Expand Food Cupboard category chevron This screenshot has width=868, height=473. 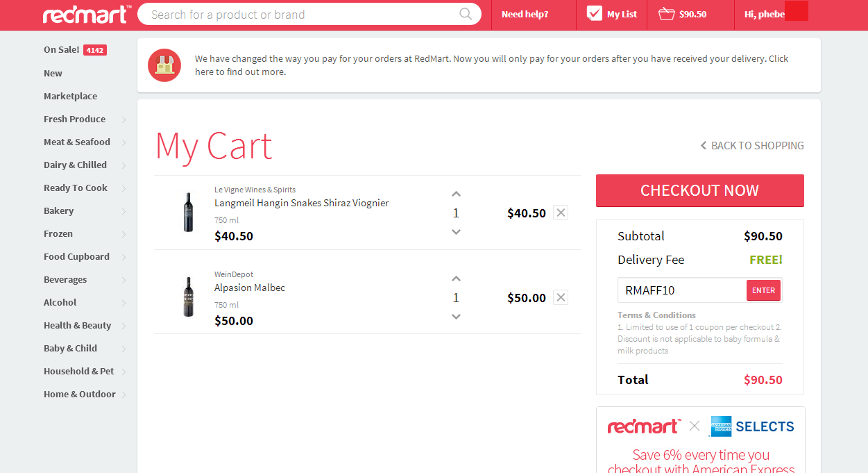pos(124,257)
